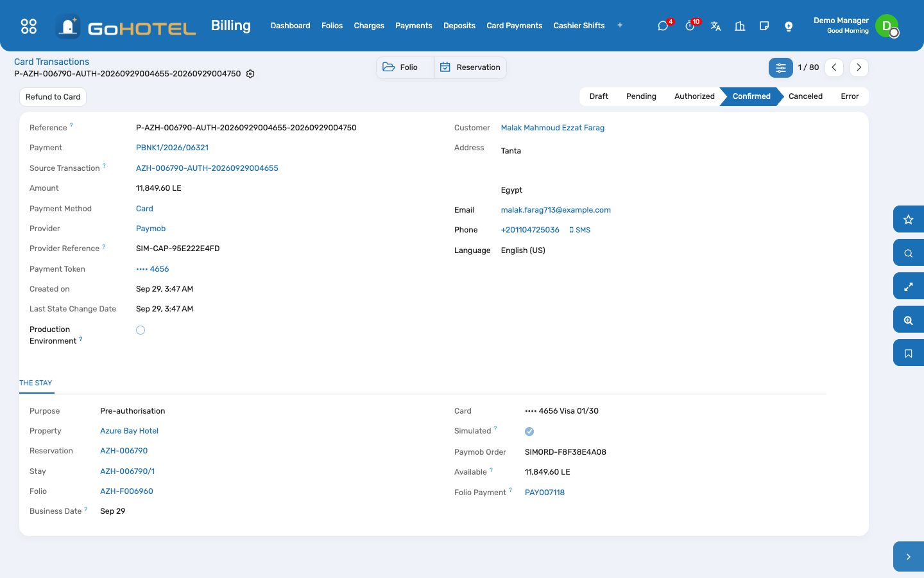Open the Folio smart button
The width and height of the screenshot is (924, 578).
[406, 67]
